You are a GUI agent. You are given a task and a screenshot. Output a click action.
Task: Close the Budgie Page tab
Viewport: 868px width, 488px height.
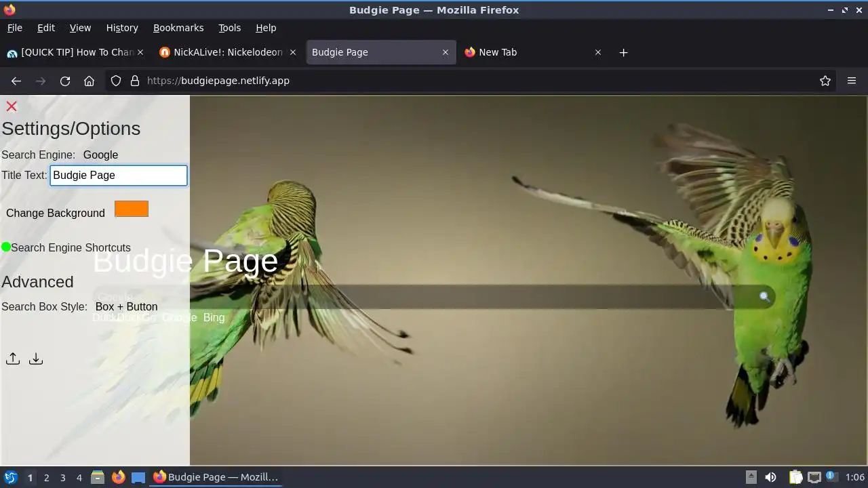pyautogui.click(x=446, y=52)
